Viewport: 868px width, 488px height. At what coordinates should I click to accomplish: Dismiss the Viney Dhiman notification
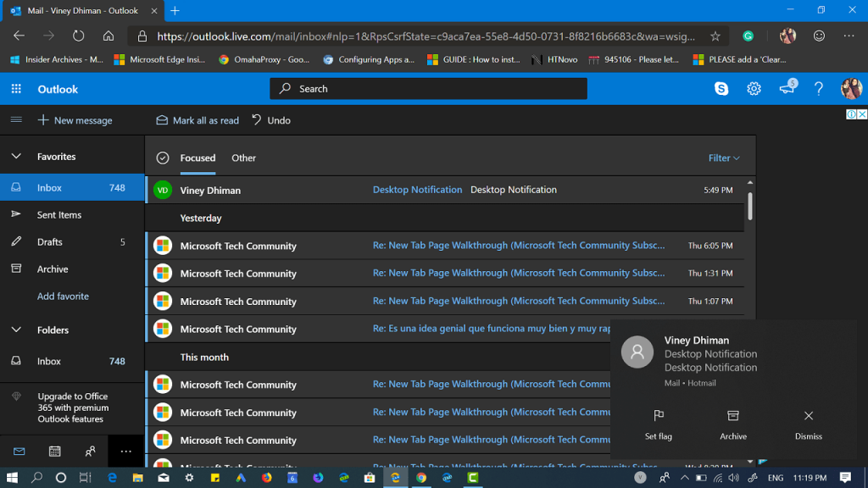pyautogui.click(x=808, y=424)
